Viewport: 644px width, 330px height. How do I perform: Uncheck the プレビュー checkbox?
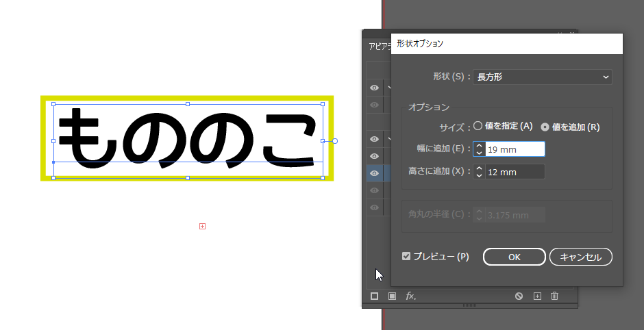[x=406, y=256]
